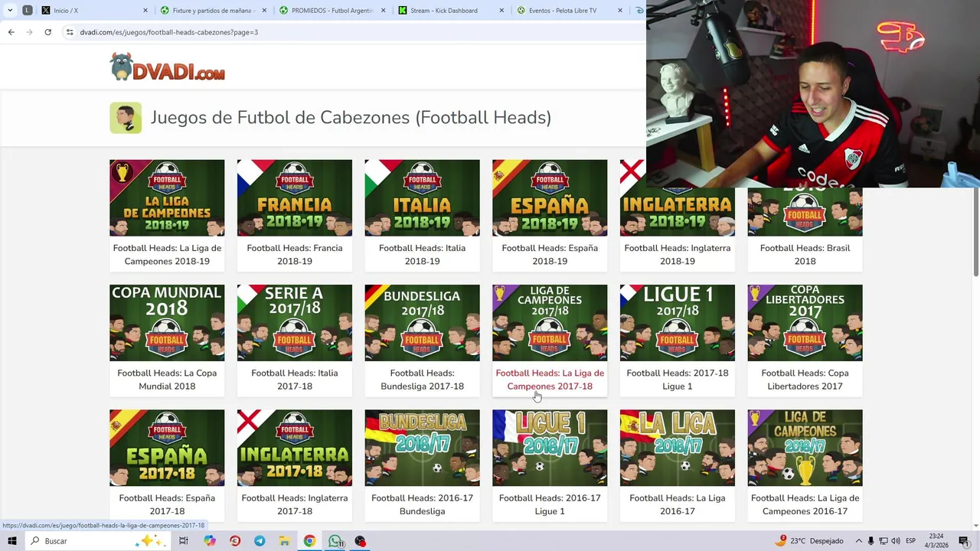Open the volume control in system tray
The image size is (980, 551).
click(894, 541)
